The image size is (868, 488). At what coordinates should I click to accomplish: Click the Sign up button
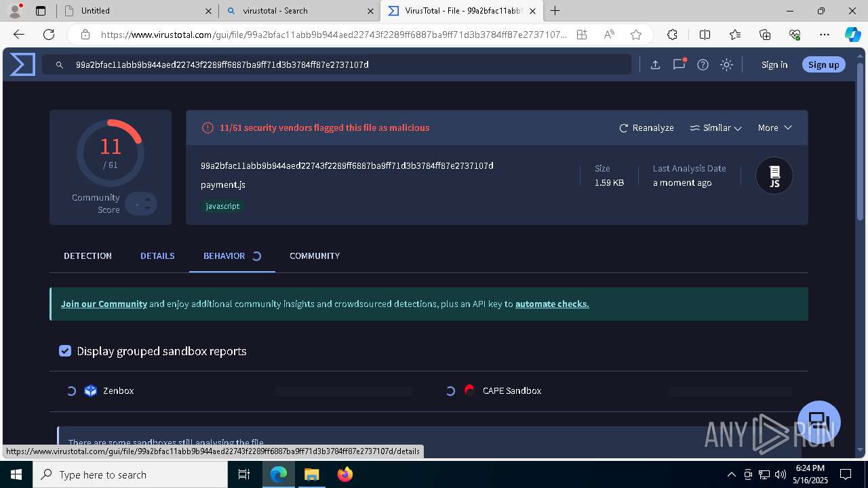(x=823, y=64)
